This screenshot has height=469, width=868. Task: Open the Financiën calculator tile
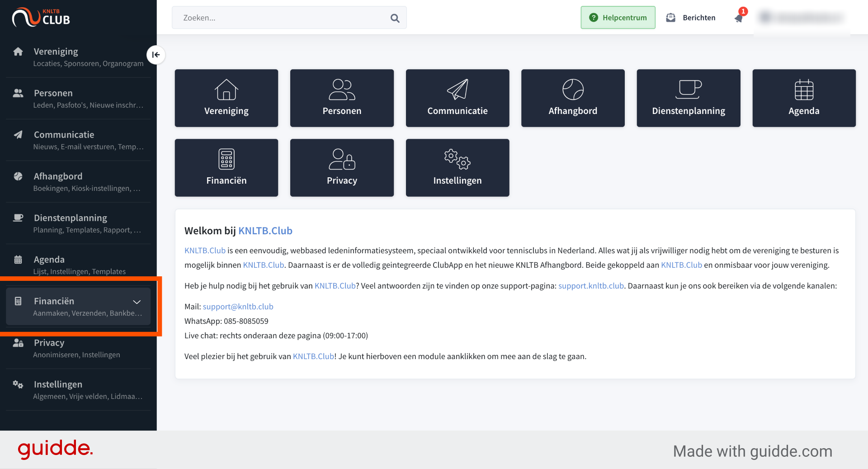pos(226,168)
